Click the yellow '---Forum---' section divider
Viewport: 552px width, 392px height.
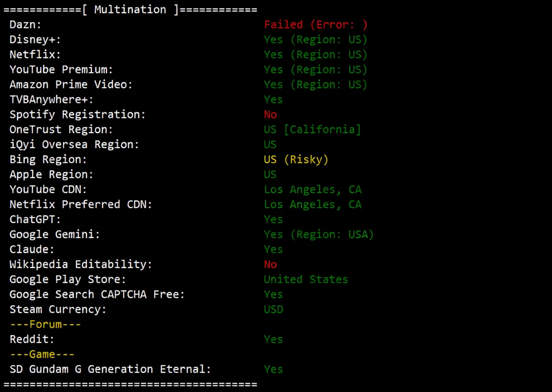(45, 323)
